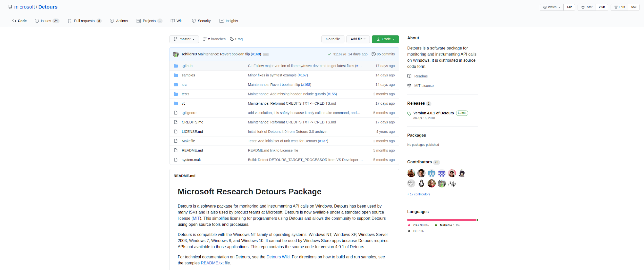The height and width of the screenshot is (270, 644).
Task: Open the Pull requests tab
Action: pyautogui.click(x=84, y=21)
